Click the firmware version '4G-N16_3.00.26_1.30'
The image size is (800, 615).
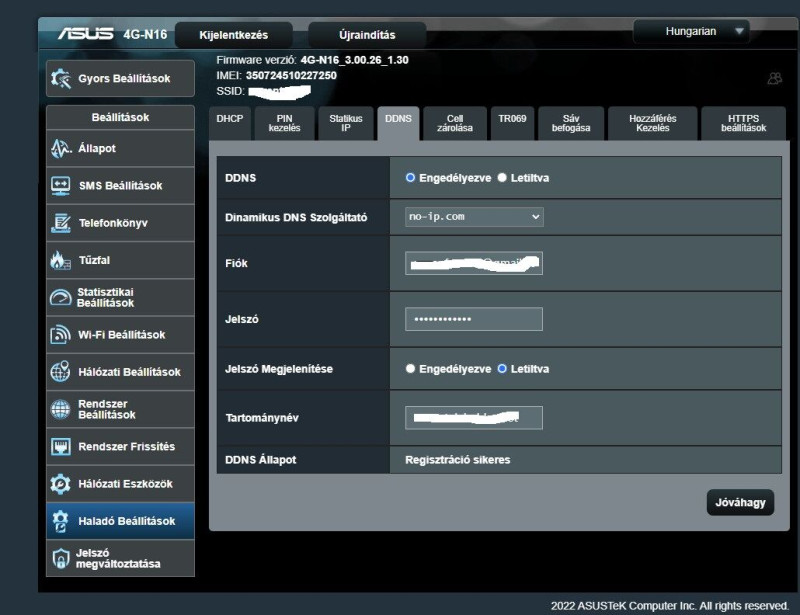point(355,60)
